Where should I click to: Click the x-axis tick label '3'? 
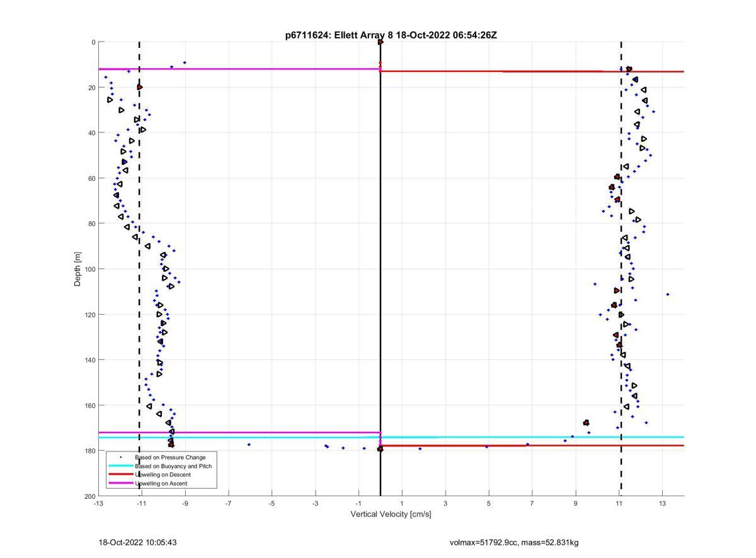(x=445, y=504)
